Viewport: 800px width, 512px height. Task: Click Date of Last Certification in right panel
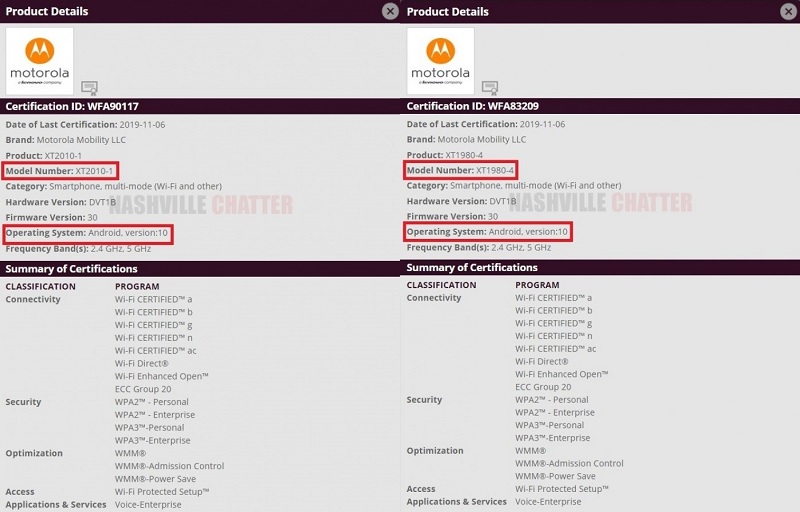point(486,124)
